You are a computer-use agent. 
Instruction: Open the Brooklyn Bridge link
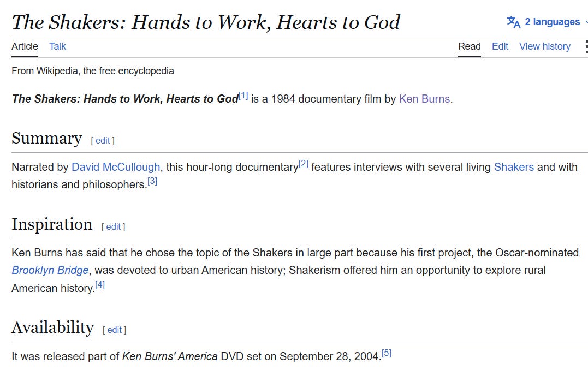pyautogui.click(x=50, y=270)
